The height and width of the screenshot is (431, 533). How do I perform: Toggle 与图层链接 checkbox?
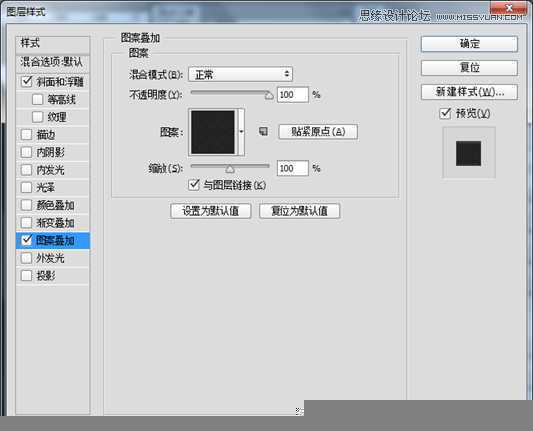coord(194,185)
